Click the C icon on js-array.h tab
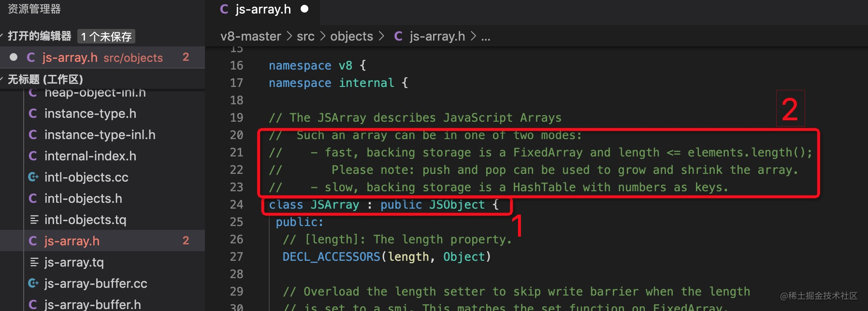The height and width of the screenshot is (311, 868). 224,9
